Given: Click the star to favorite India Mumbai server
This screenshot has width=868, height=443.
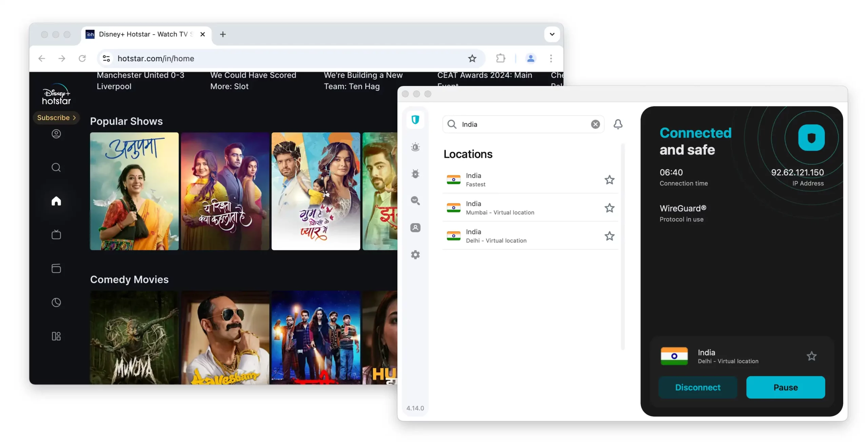Looking at the screenshot, I should point(610,207).
